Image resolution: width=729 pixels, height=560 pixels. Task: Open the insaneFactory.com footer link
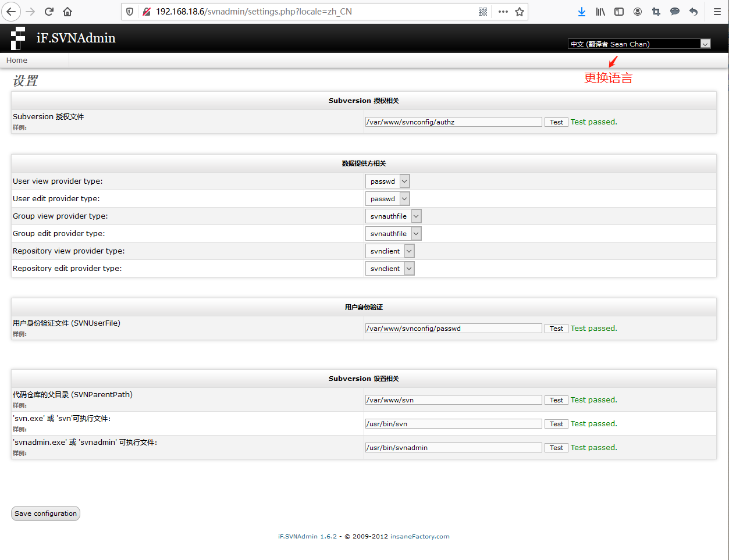(419, 537)
